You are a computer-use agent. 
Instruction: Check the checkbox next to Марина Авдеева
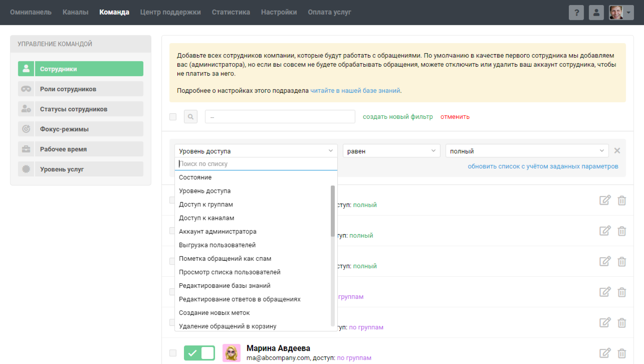pos(173,353)
